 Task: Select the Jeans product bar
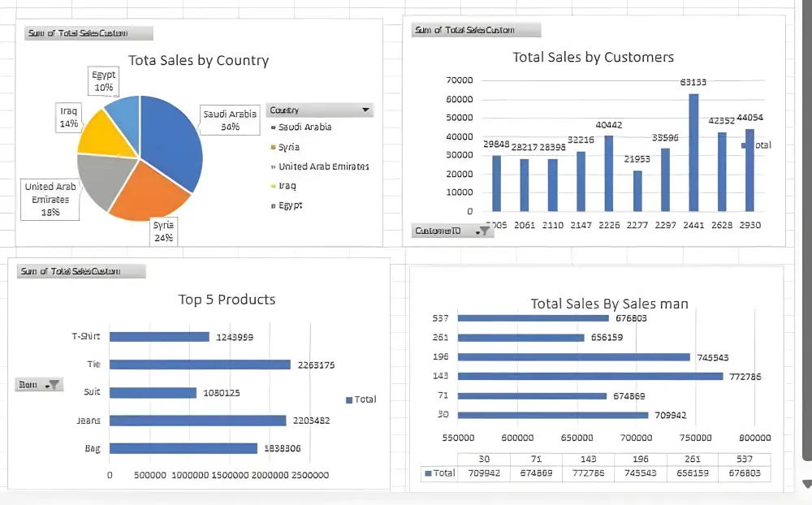198,421
